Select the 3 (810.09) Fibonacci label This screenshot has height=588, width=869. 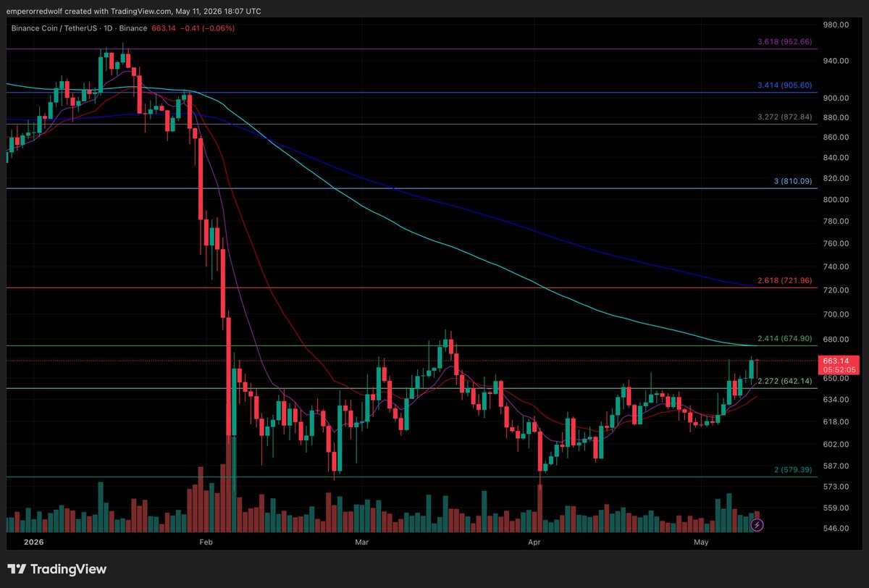coord(793,181)
